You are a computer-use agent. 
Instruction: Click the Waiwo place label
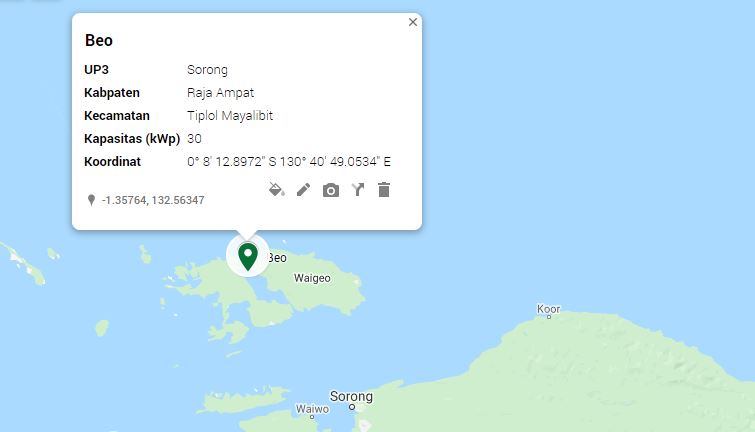[312, 409]
